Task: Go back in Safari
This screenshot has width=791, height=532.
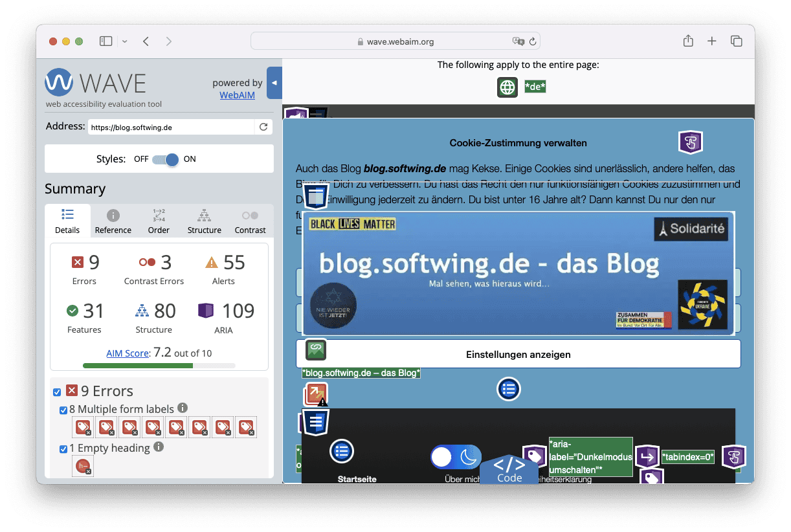Action: pyautogui.click(x=146, y=41)
